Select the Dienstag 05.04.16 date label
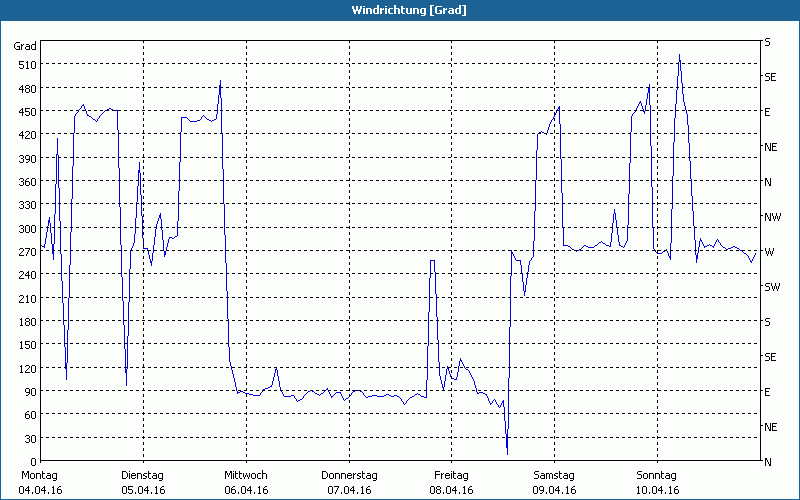800x500 pixels. [x=142, y=482]
